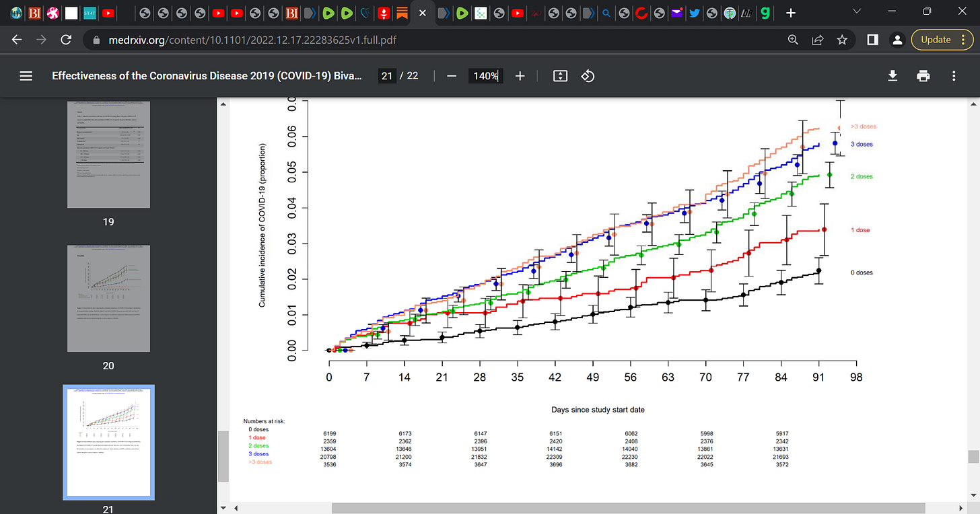The image size is (980, 514).
Task: Toggle the PDF sidebar hamburger menu
Action: (26, 76)
